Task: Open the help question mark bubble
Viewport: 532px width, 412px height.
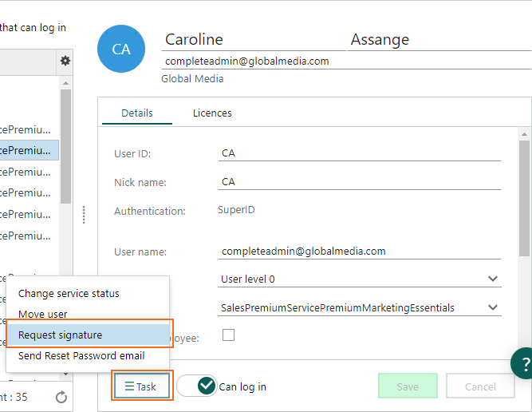Action: [522, 363]
